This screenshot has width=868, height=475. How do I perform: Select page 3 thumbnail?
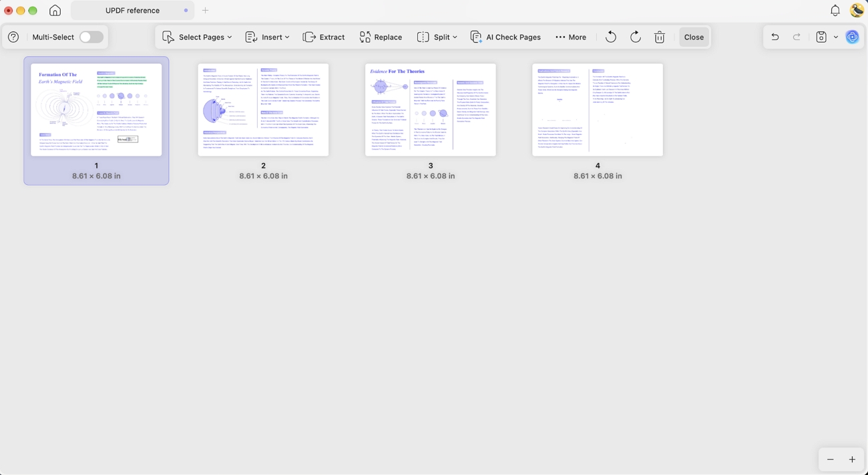point(431,110)
